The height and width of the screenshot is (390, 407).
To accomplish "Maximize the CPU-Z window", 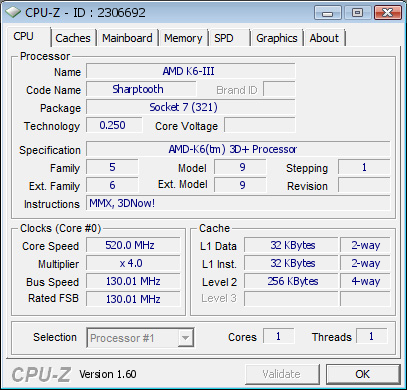I will tap(357, 13).
